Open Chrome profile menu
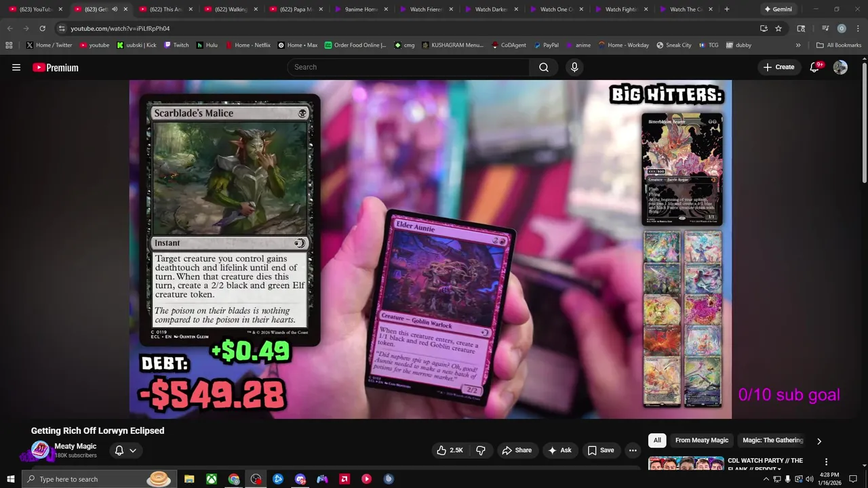Viewport: 868px width, 488px height. 842,28
